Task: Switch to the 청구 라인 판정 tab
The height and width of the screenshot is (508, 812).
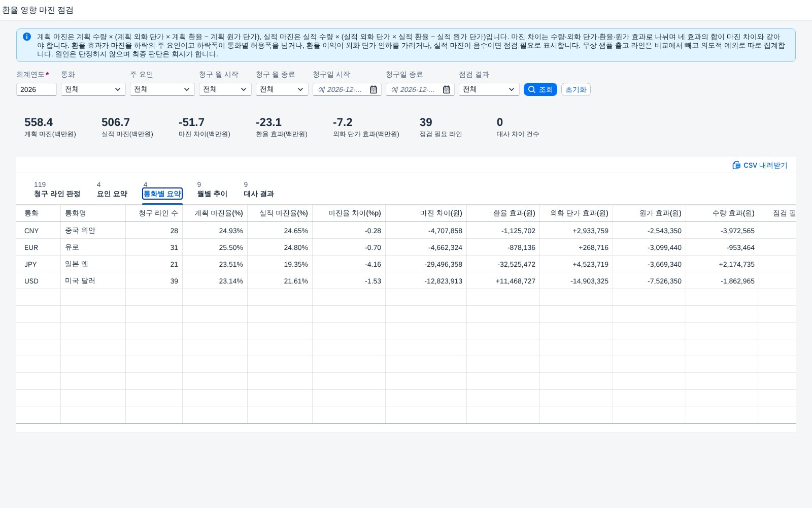Action: pos(57,194)
